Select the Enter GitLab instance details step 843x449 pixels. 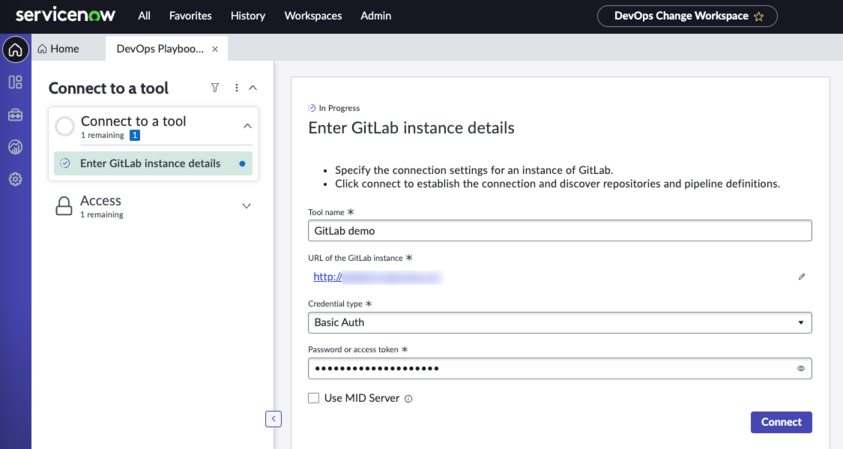tap(153, 163)
